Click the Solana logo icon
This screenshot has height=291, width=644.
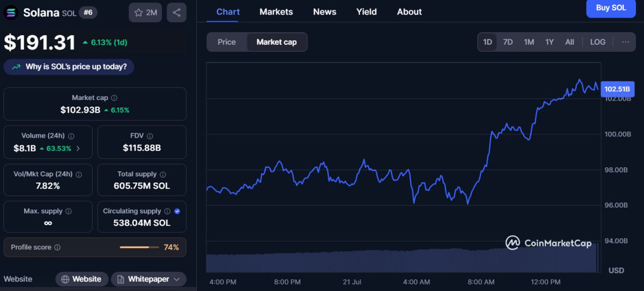click(11, 12)
